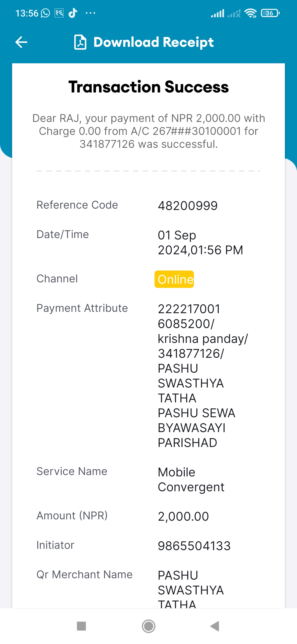Tap the status bar clock 13:56
The width and height of the screenshot is (297, 644).
(27, 13)
